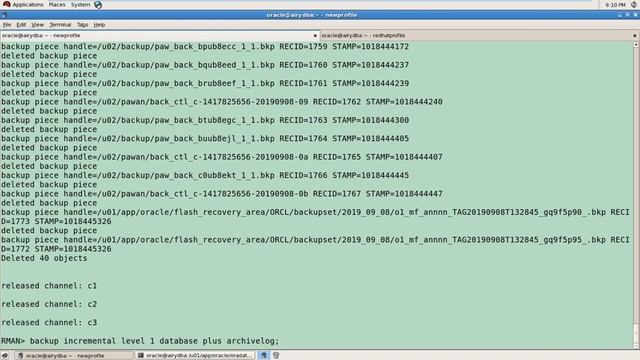Close the newprofile tab
This screenshot has width=640, height=360.
(315, 36)
